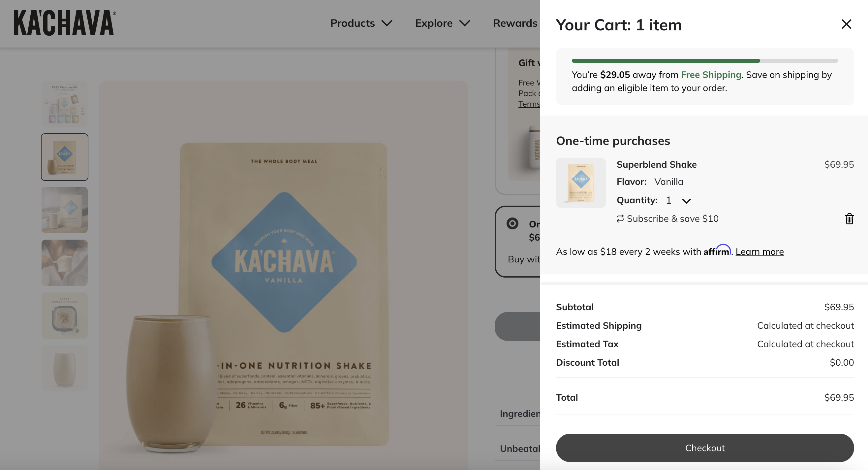
Task: Open the Superblend Shake cart item image
Action: 581,183
